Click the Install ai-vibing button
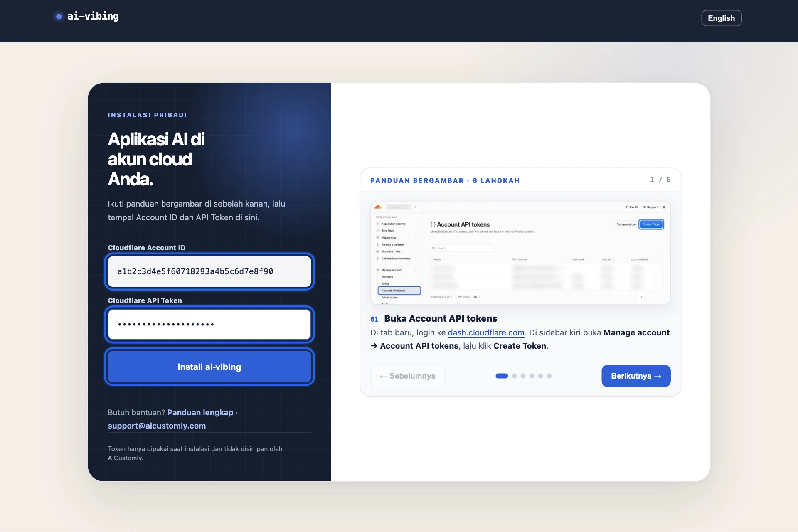 pyautogui.click(x=209, y=367)
